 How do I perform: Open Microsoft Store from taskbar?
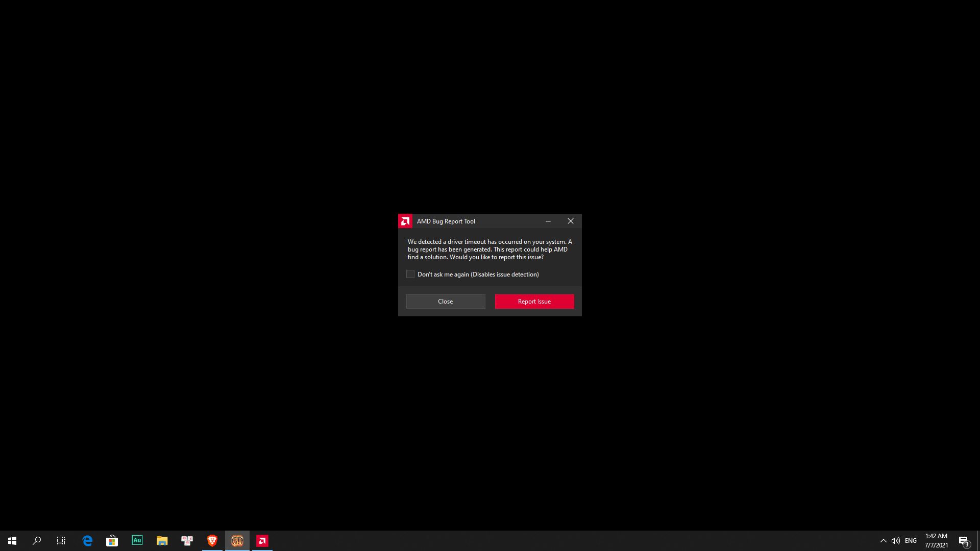pyautogui.click(x=112, y=541)
